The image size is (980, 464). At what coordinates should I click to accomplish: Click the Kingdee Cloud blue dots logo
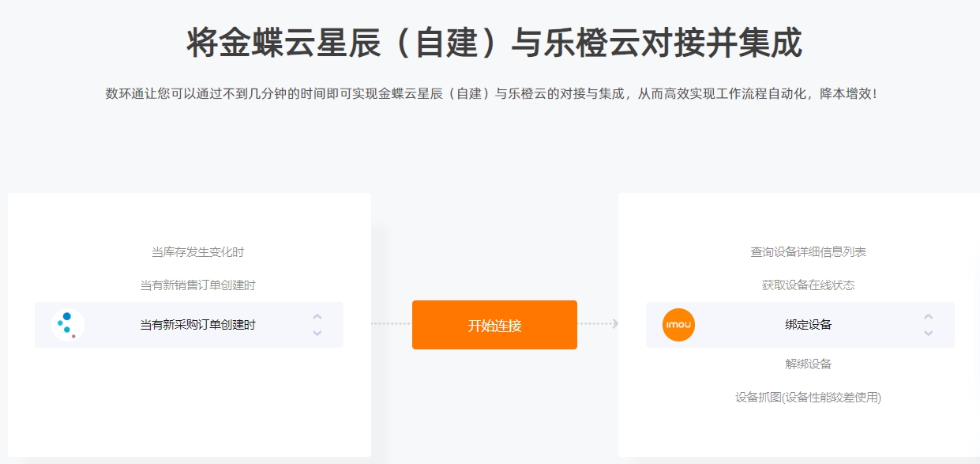tap(68, 325)
